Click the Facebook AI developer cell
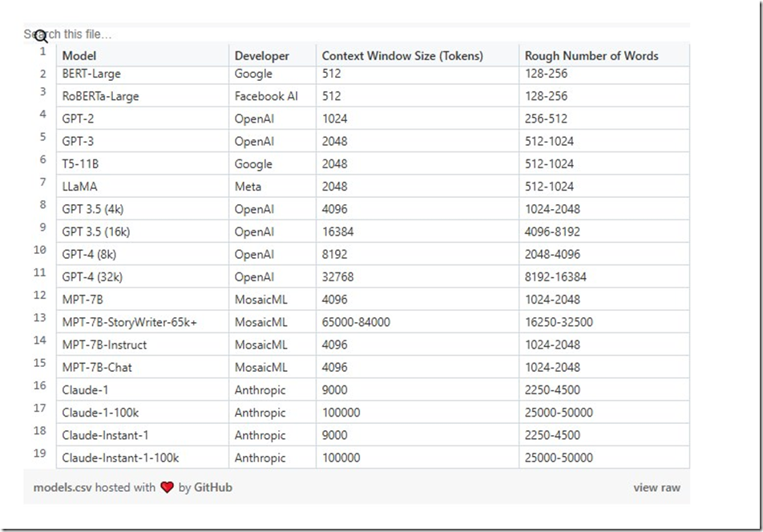 266,96
